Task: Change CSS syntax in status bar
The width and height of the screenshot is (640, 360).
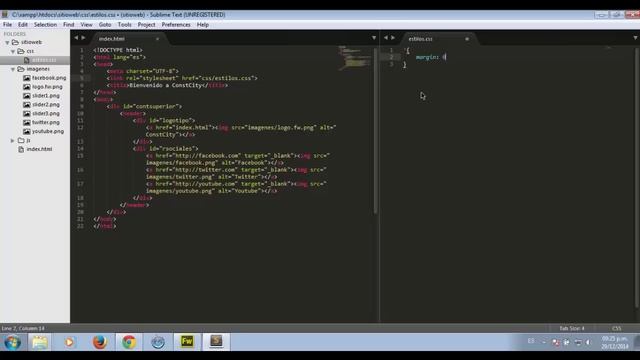Action: [616, 328]
